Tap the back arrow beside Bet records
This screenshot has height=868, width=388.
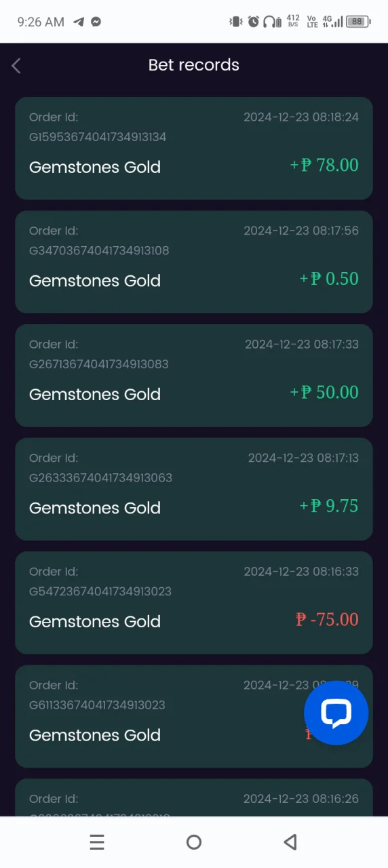16,65
